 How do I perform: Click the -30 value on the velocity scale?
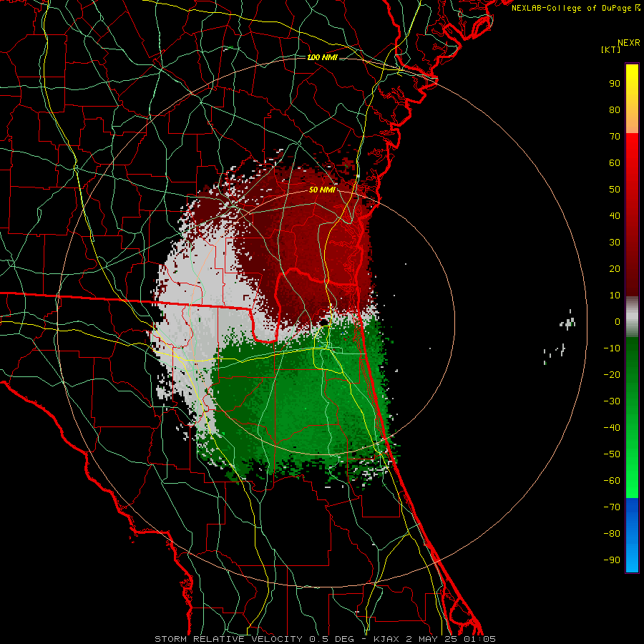click(612, 401)
